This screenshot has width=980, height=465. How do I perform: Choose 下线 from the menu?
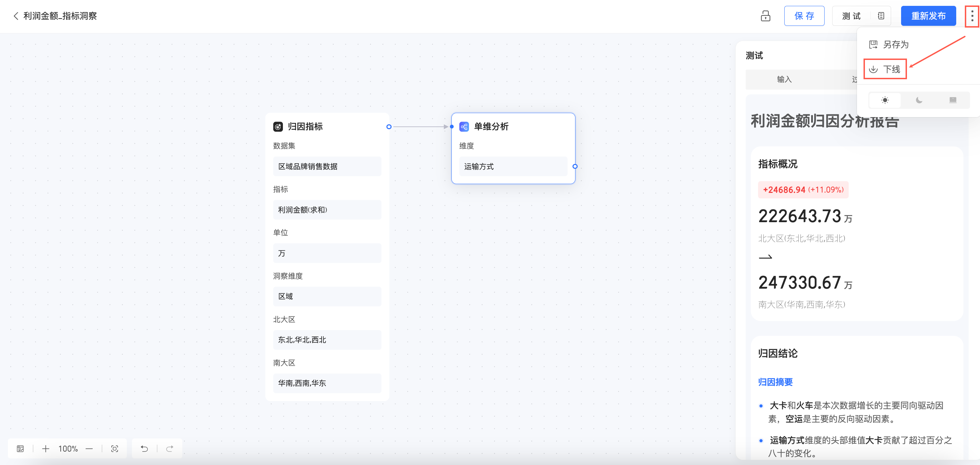[x=885, y=69]
